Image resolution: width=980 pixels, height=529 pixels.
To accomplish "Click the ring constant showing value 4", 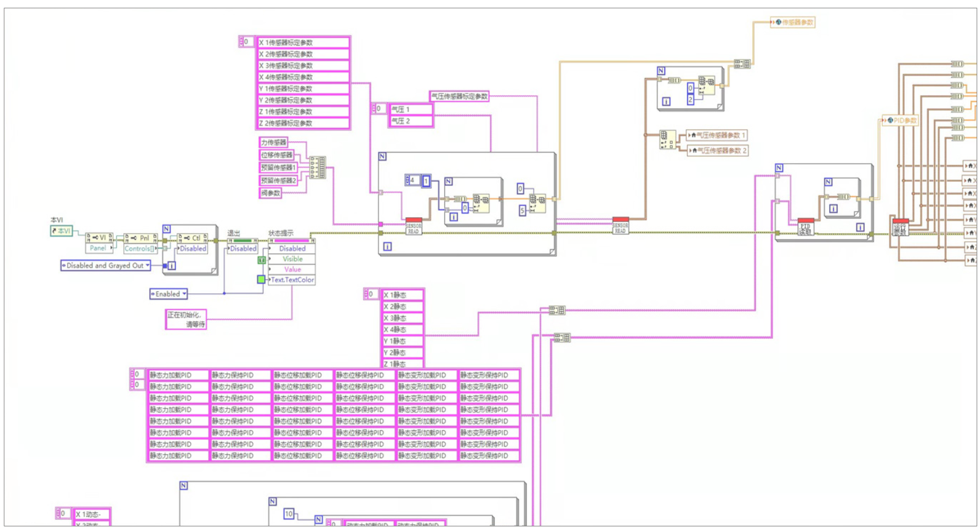I will (x=412, y=180).
